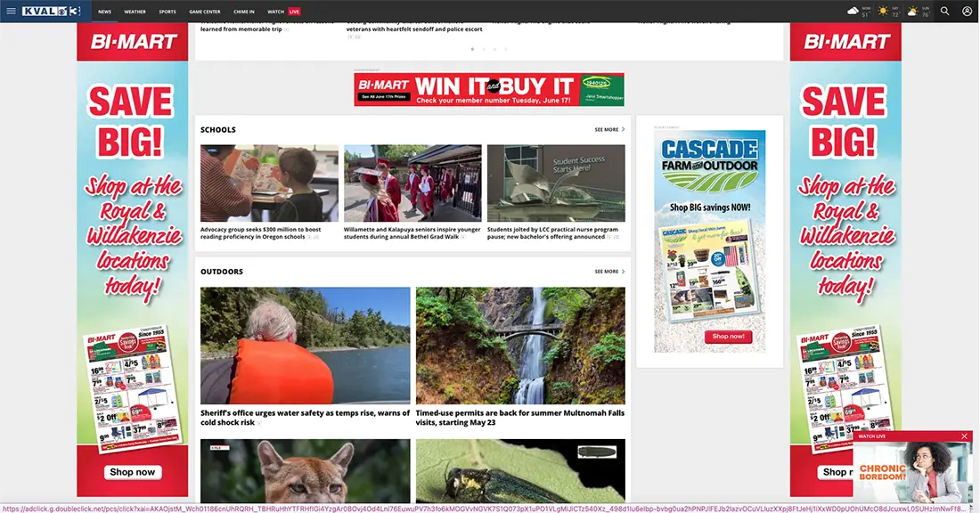The image size is (980, 513).
Task: Open the red-gowned graduates thumbnail
Action: click(x=412, y=183)
